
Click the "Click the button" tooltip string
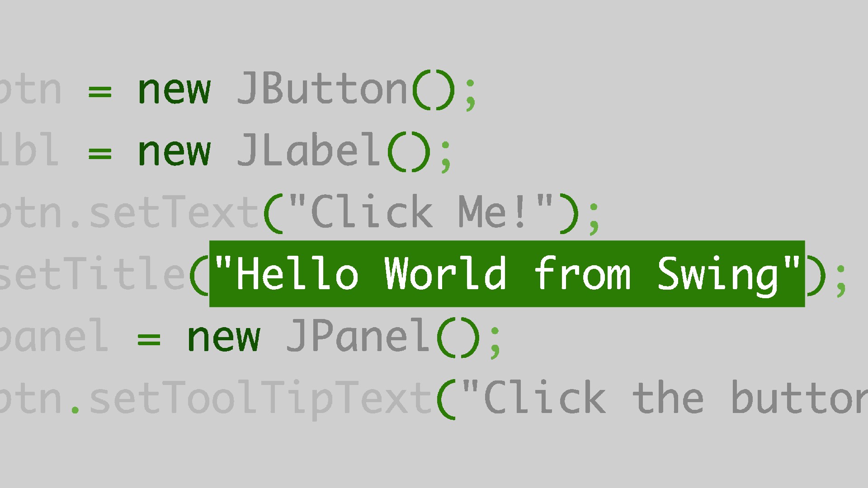click(665, 398)
